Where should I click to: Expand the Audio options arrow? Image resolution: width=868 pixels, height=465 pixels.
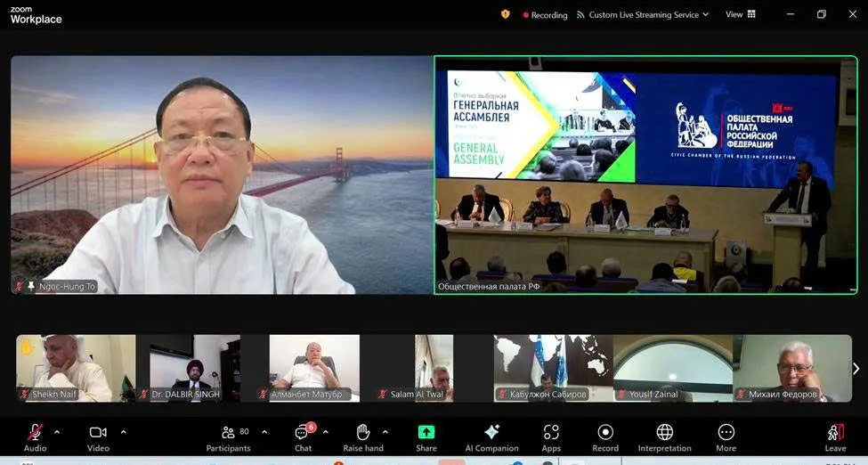57,432
